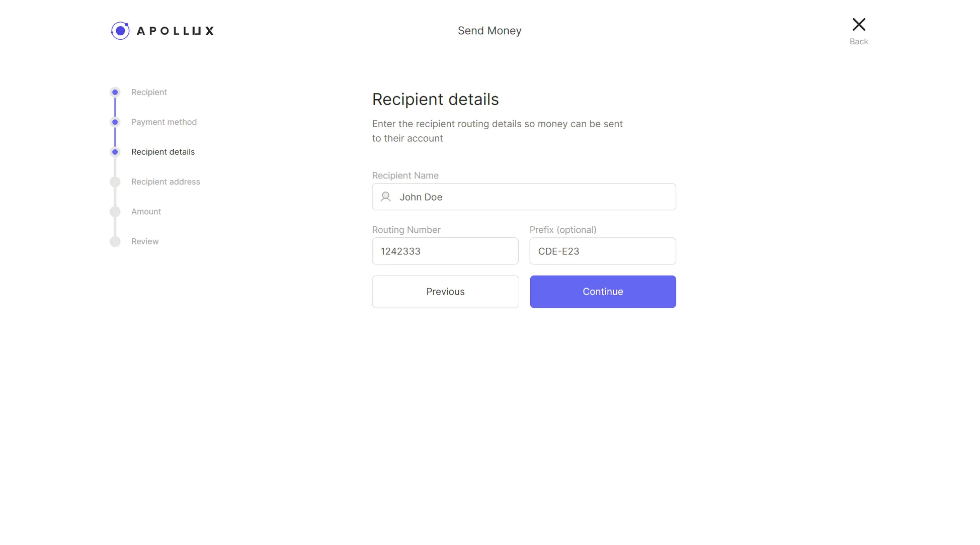Click the Amount step indicator dot
This screenshot has width=980, height=545.
pyautogui.click(x=115, y=211)
